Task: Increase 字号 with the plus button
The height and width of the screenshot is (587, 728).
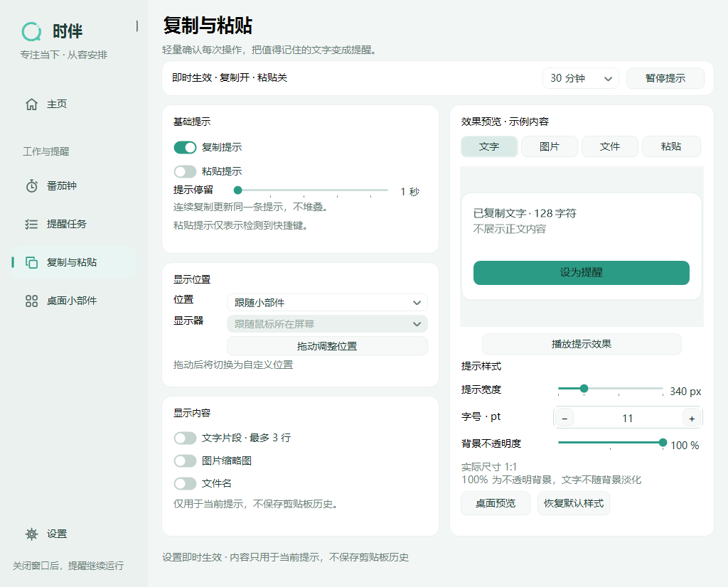Action: click(692, 418)
